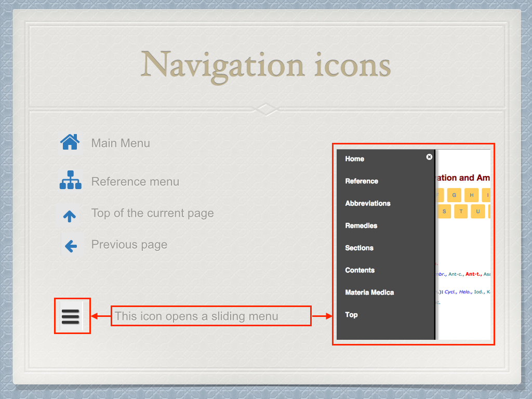Image resolution: width=532 pixels, height=399 pixels.
Task: Select Home in the sliding menu
Action: tap(354, 159)
